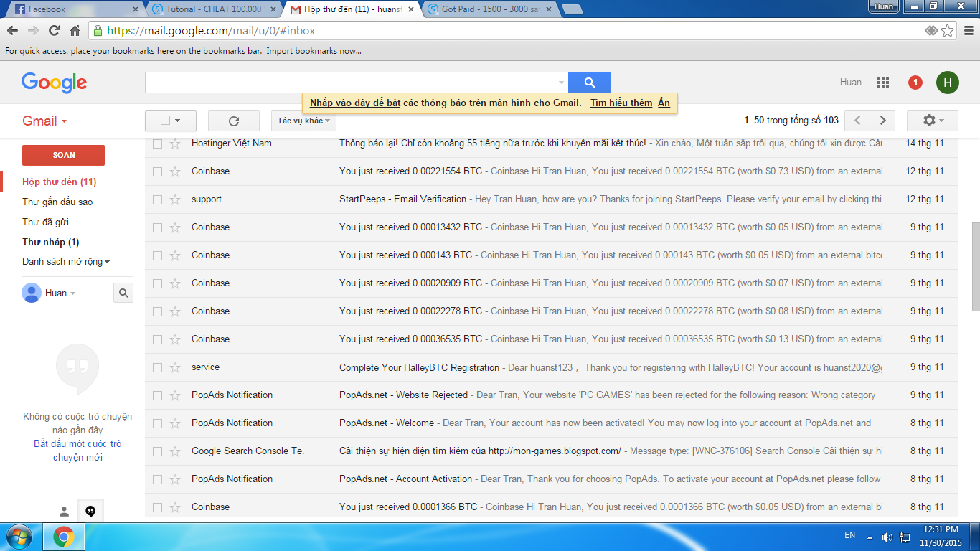Search chat contacts with magnifier icon
The width and height of the screenshot is (980, 551).
tap(123, 293)
